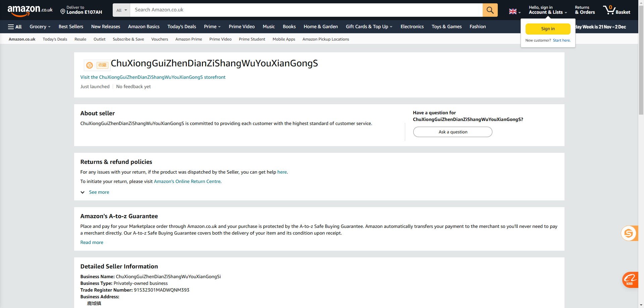Go to Amazon Basics
Image resolution: width=644 pixels, height=308 pixels.
coord(144,27)
